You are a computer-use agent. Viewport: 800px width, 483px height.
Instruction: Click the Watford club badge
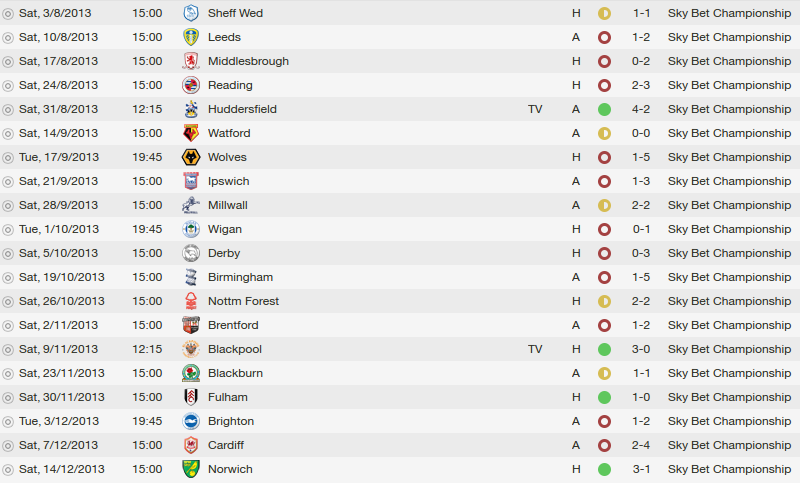191,133
